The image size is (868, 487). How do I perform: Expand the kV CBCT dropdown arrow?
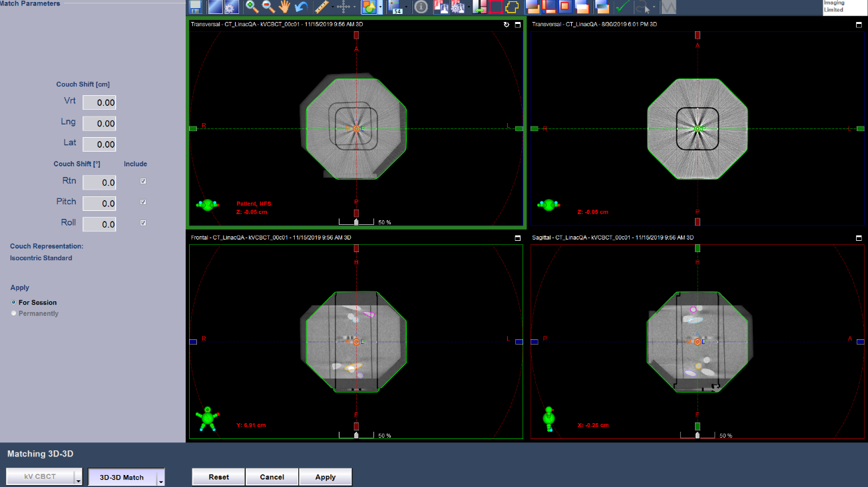tap(78, 478)
